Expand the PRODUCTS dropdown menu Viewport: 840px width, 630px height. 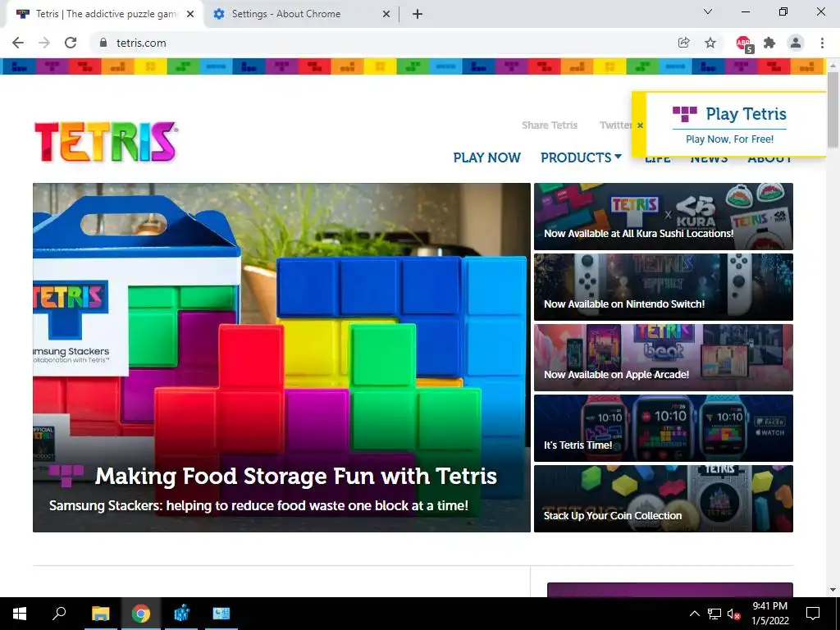(581, 157)
